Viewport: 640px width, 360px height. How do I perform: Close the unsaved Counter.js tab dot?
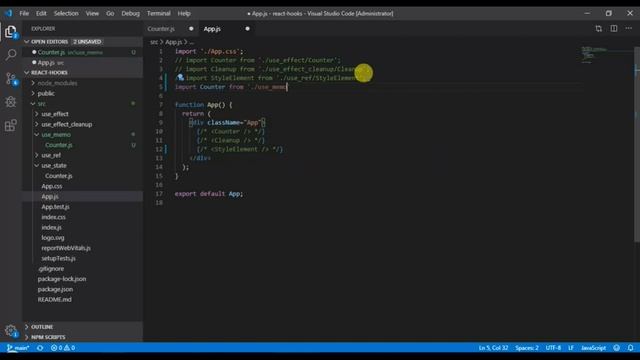(x=191, y=29)
